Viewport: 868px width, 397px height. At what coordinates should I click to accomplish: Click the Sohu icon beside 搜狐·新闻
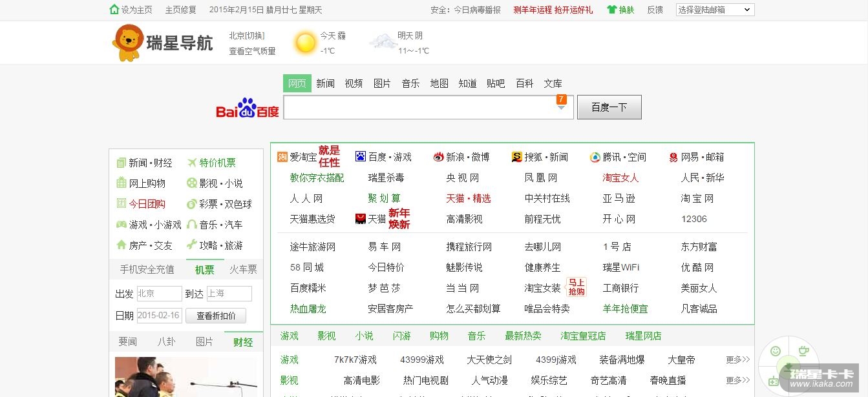(x=517, y=157)
